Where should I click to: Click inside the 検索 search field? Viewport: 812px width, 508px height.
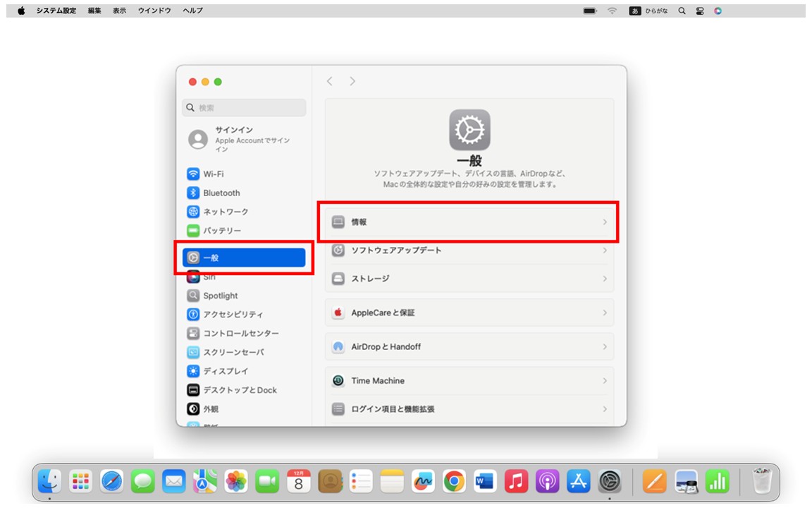pyautogui.click(x=243, y=107)
